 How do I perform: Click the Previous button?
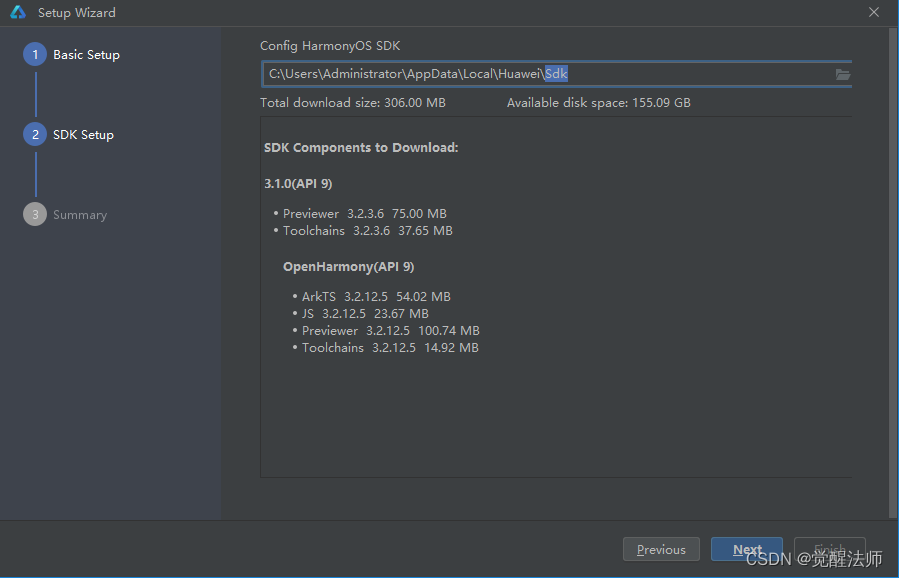click(661, 549)
